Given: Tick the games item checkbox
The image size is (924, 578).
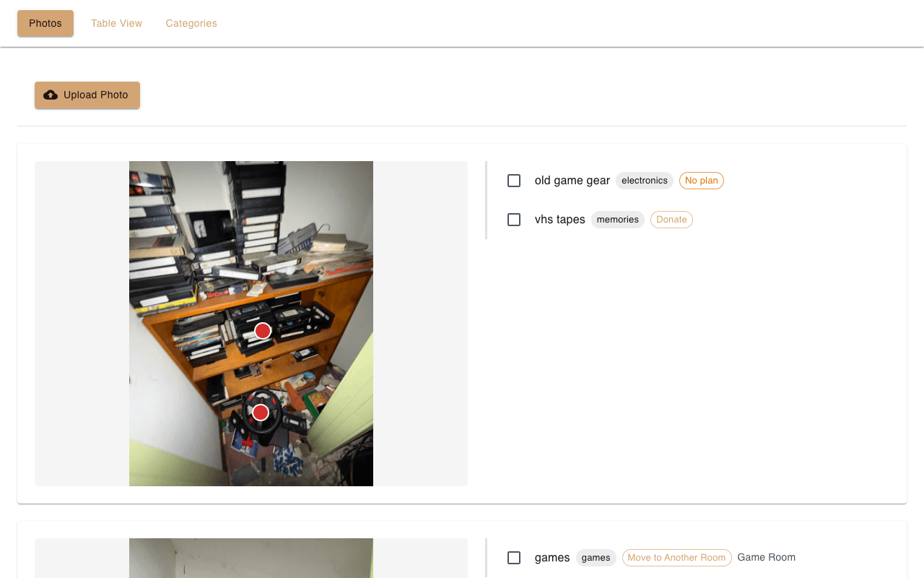Looking at the screenshot, I should [x=514, y=558].
